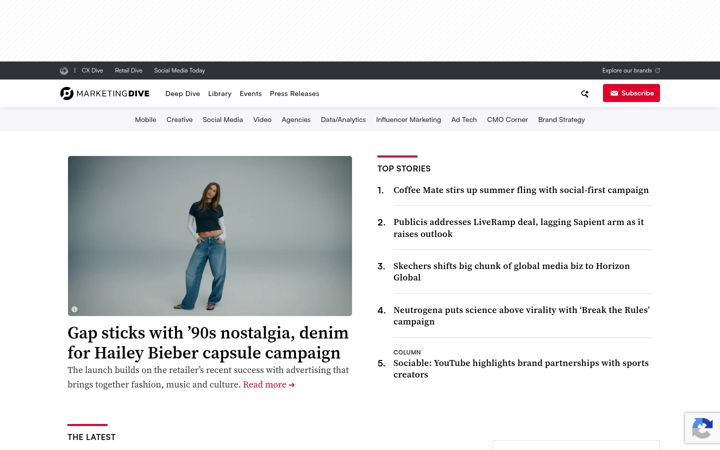Open the Library menu item
The height and width of the screenshot is (450, 720).
tap(219, 94)
